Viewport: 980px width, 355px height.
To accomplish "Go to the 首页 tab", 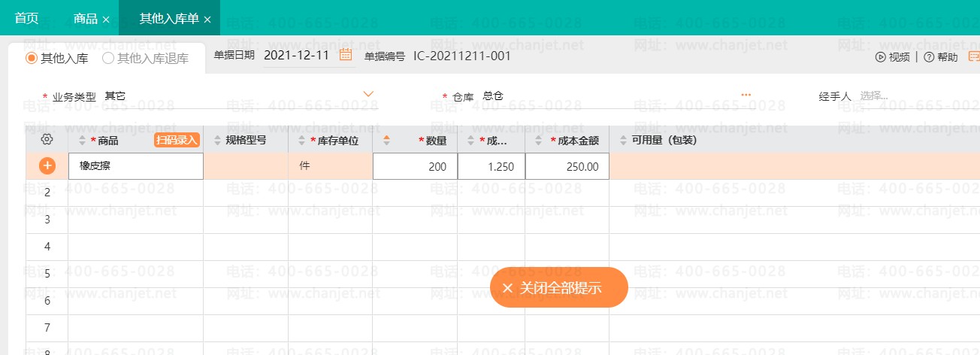I will click(x=27, y=18).
